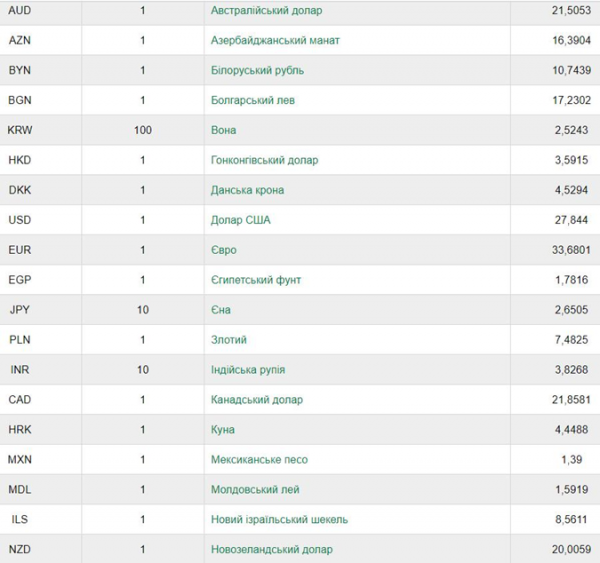This screenshot has height=563, width=600.
Task: Open the Канадський долар link
Action: click(257, 400)
